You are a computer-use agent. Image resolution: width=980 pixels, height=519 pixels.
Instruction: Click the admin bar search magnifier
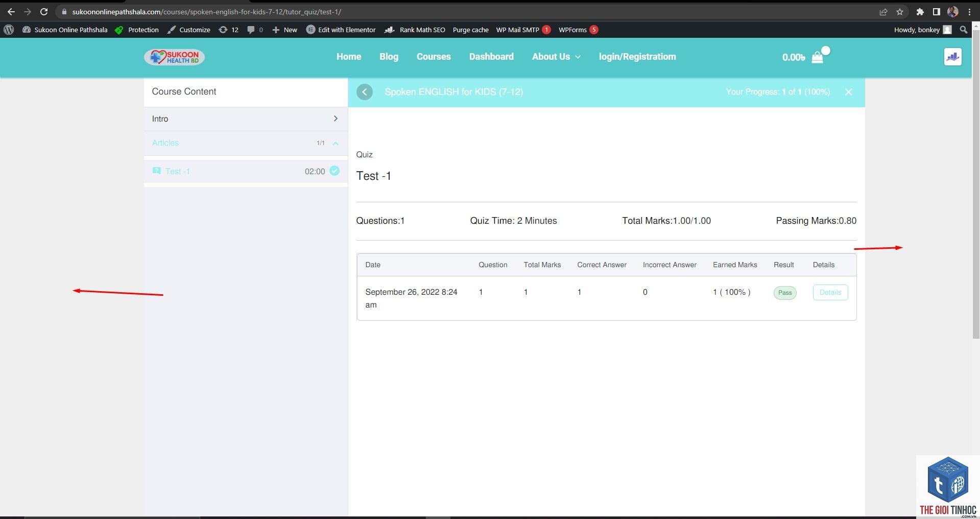click(x=963, y=30)
